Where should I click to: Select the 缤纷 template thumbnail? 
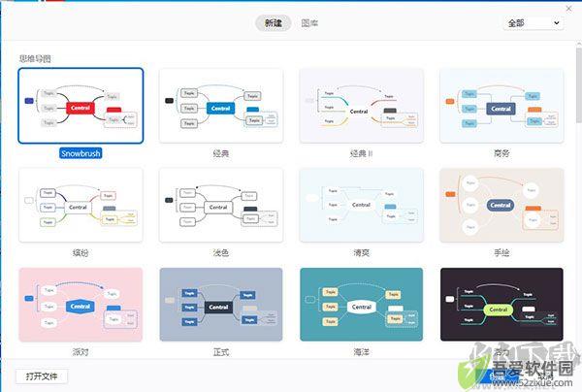click(x=81, y=205)
